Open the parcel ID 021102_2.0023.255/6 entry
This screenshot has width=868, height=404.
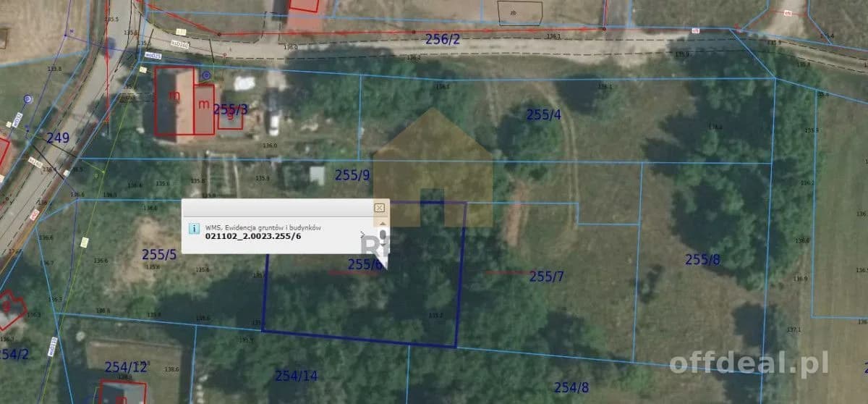point(252,235)
